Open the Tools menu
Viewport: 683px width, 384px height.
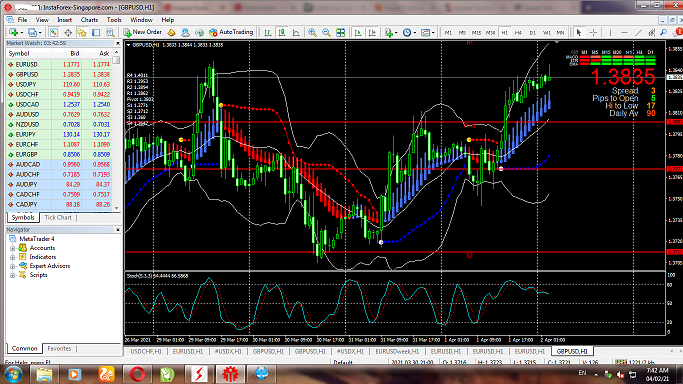(x=114, y=20)
